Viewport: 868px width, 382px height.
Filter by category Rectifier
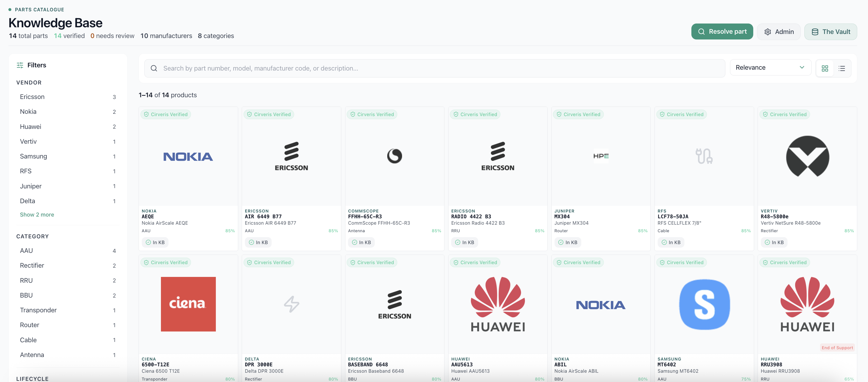pyautogui.click(x=68, y=266)
